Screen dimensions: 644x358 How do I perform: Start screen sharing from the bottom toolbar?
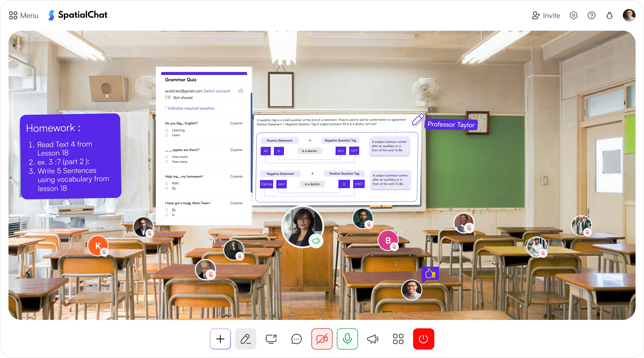271,339
